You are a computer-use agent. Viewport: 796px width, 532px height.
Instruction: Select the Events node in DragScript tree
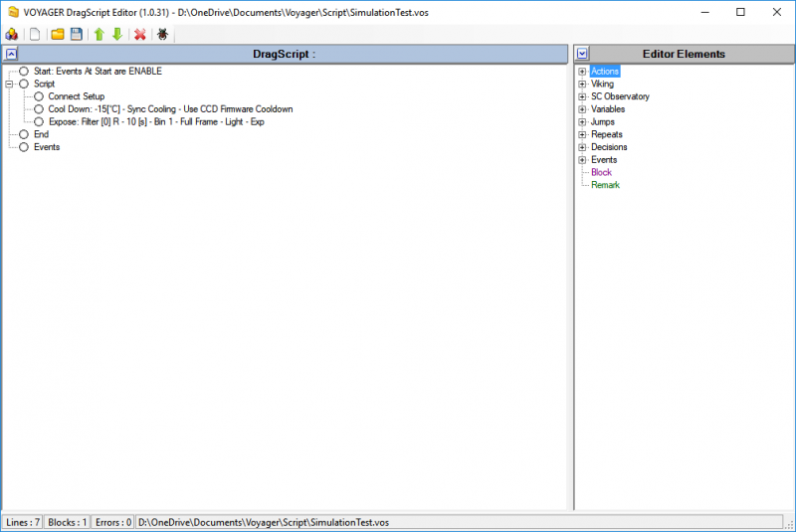coord(47,147)
